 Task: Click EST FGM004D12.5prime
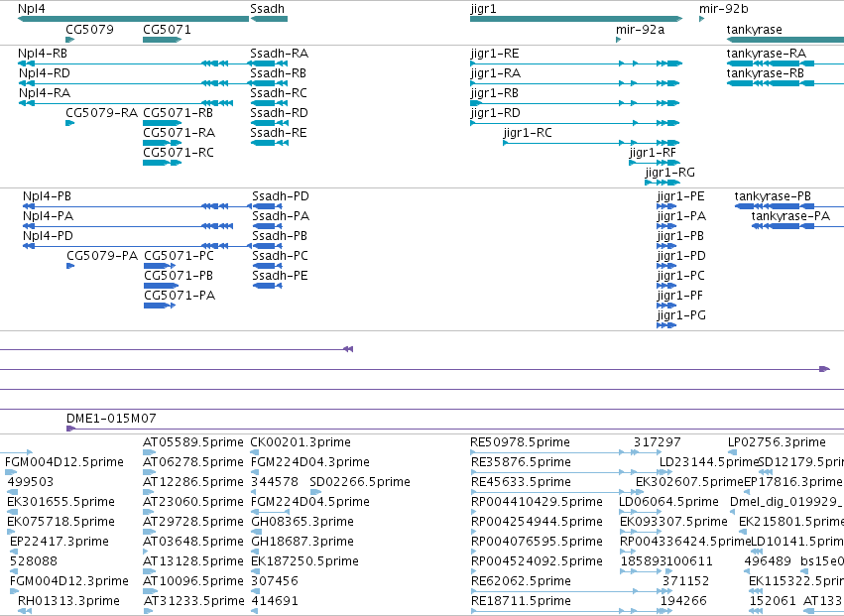tap(11, 472)
